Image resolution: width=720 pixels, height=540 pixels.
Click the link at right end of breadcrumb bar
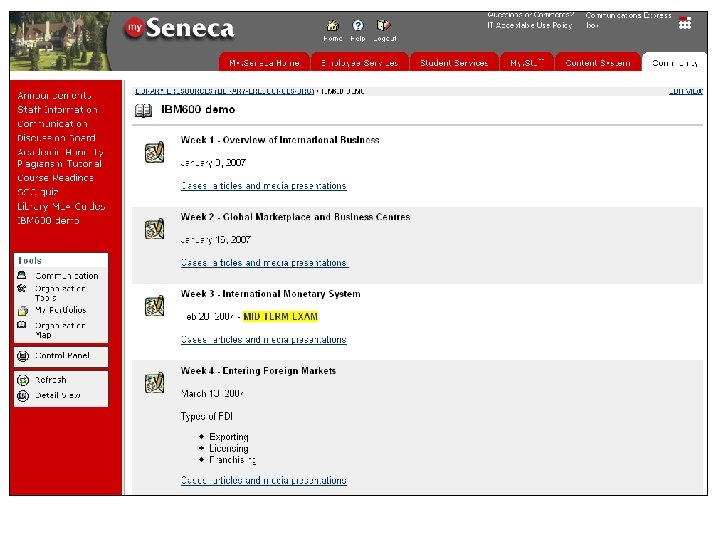click(x=686, y=91)
